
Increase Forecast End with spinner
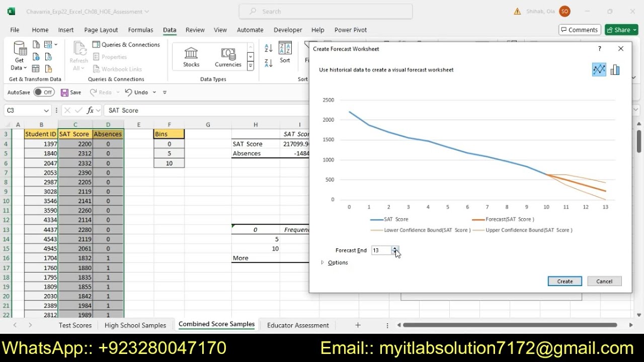click(x=395, y=248)
